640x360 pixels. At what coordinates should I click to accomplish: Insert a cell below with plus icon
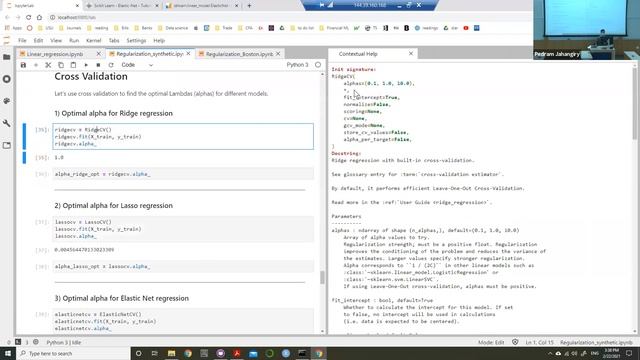click(36, 65)
